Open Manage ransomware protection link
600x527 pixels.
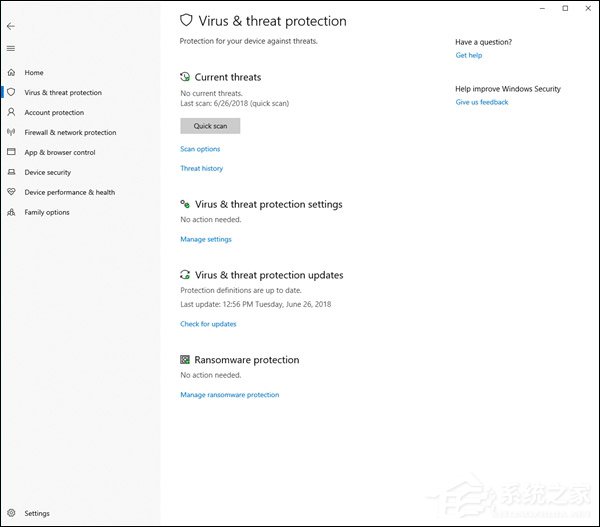click(230, 395)
